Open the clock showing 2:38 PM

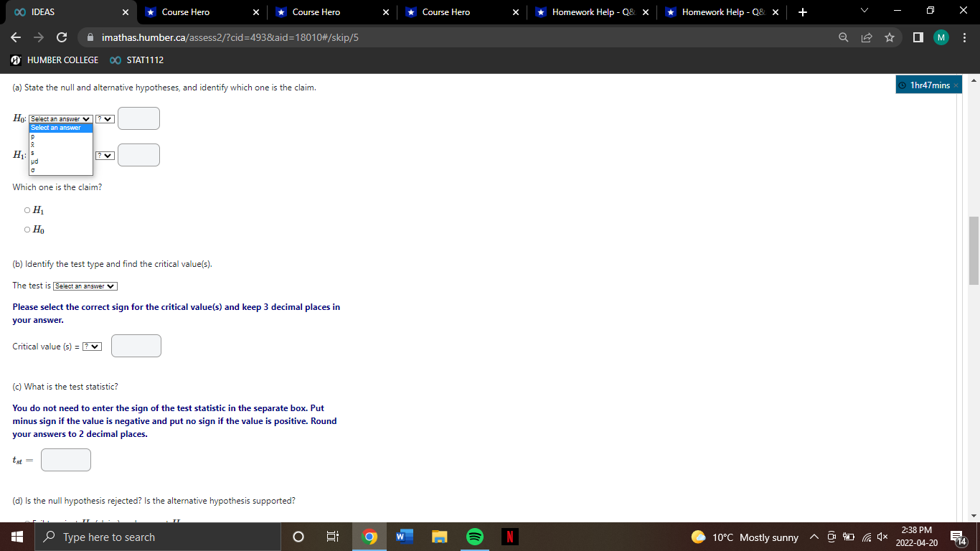(916, 537)
